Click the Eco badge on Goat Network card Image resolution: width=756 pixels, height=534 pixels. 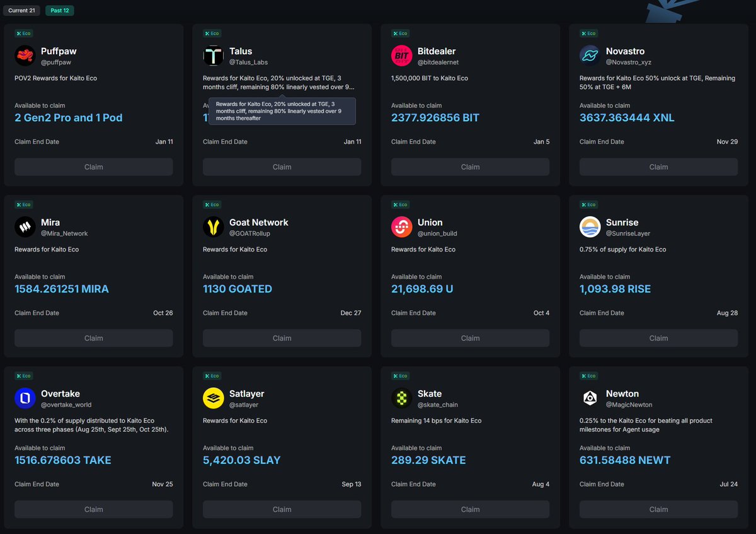(212, 204)
